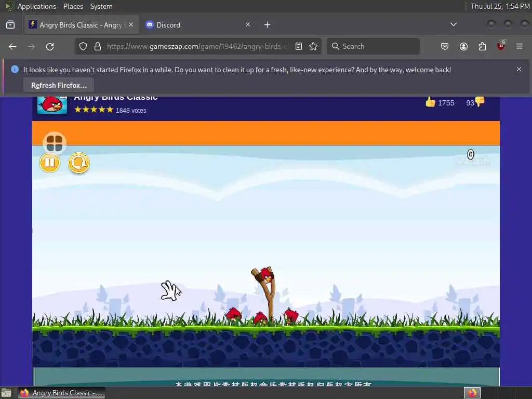Go back to previous page

pyautogui.click(x=12, y=46)
